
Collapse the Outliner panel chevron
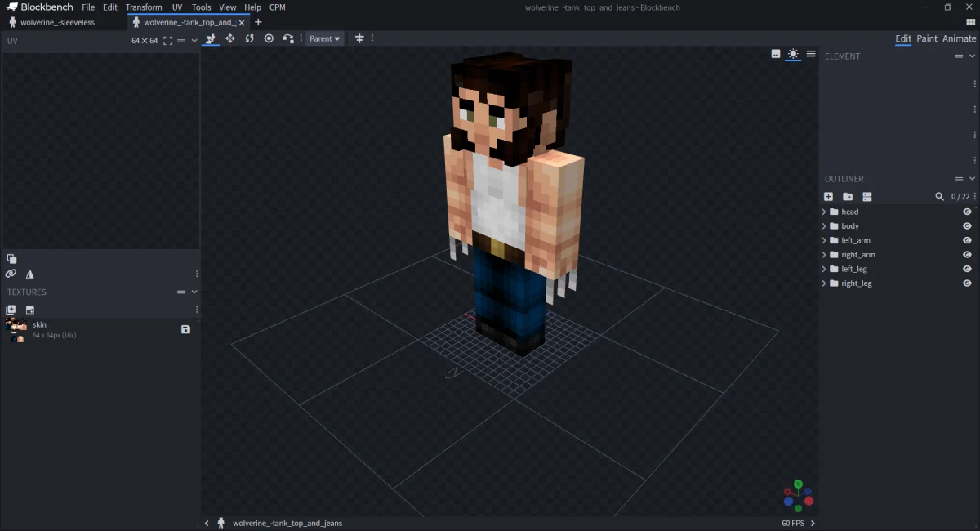[972, 179]
